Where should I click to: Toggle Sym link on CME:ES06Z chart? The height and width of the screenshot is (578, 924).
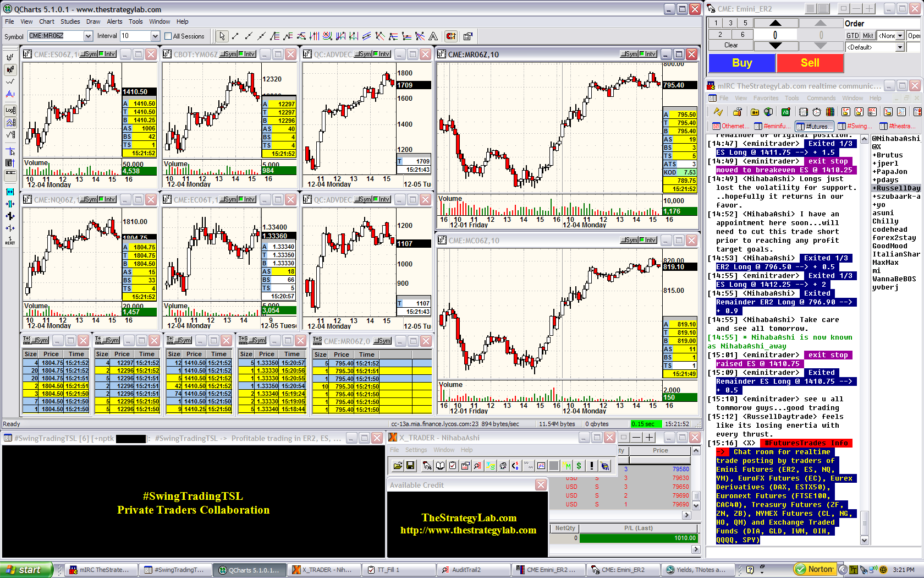tap(90, 54)
